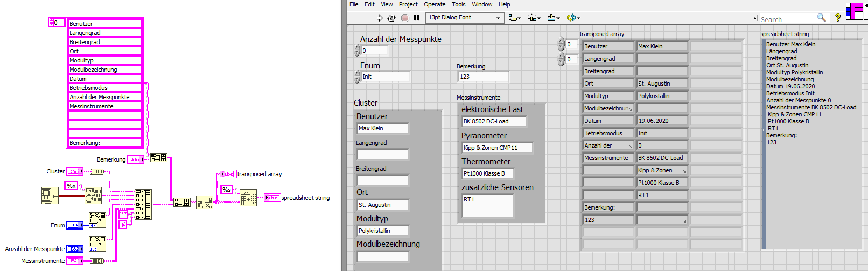
Task: Click the %x format string constant
Action: [72, 186]
